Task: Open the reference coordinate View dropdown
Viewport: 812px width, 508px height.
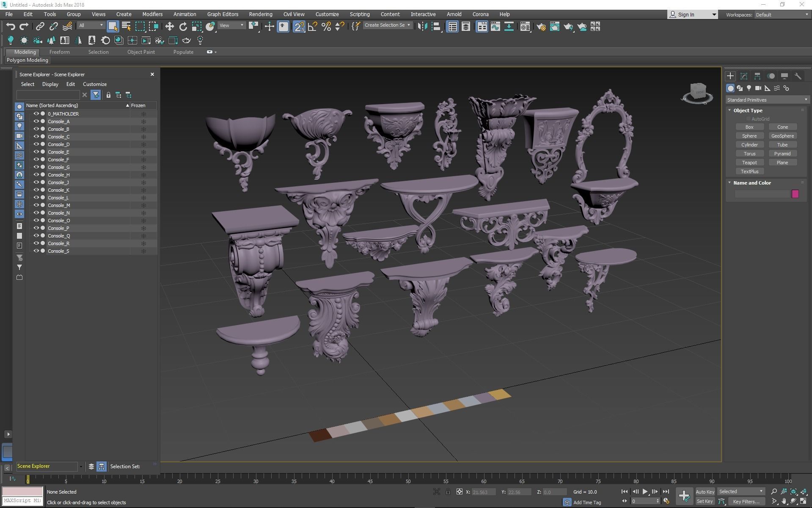Action: [x=231, y=25]
